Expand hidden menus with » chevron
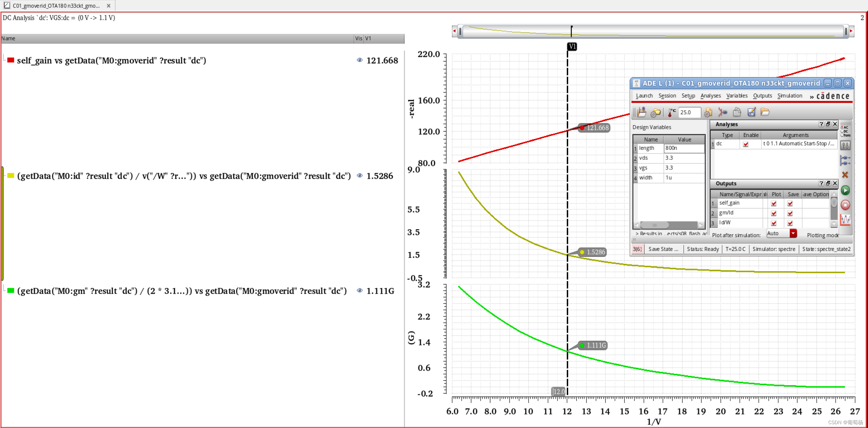 coord(811,97)
